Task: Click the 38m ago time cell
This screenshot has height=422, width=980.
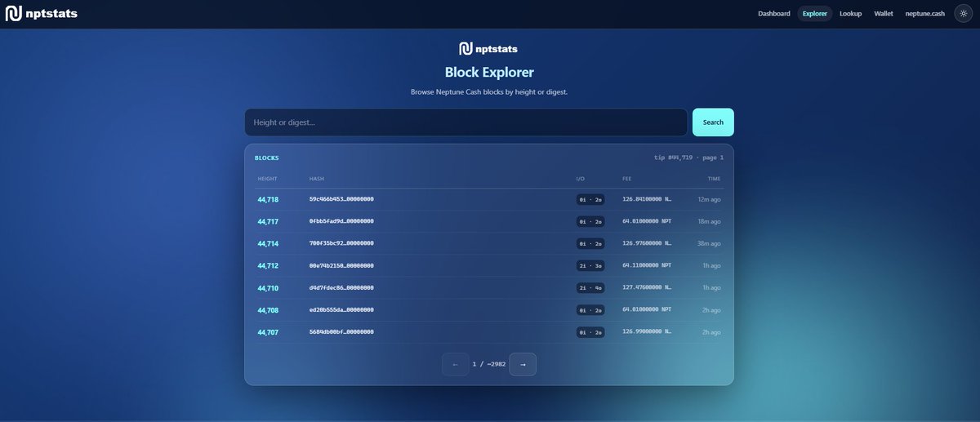Action: click(x=709, y=243)
